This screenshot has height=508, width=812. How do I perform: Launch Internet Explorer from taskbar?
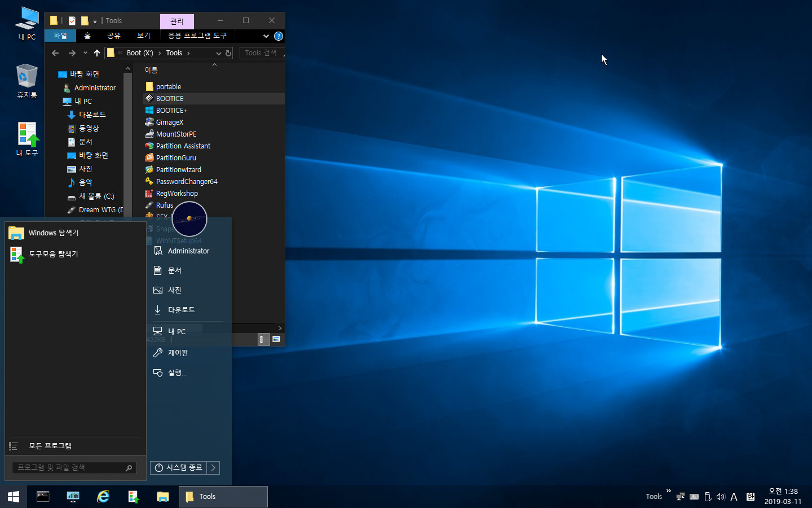103,497
